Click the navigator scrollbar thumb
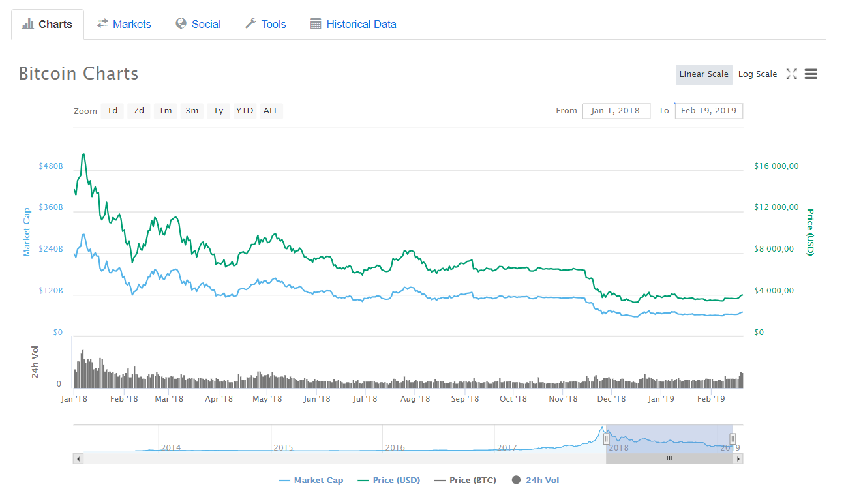The width and height of the screenshot is (846, 504). tap(669, 459)
